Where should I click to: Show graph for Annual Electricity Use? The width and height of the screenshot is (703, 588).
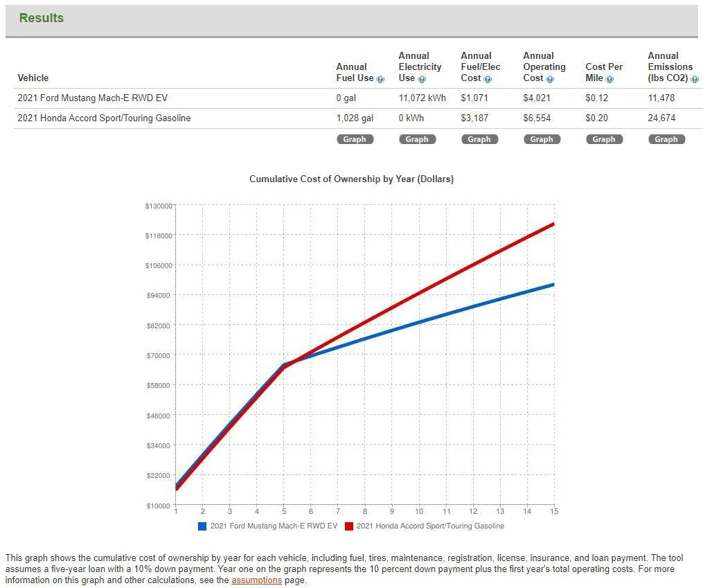tap(417, 139)
